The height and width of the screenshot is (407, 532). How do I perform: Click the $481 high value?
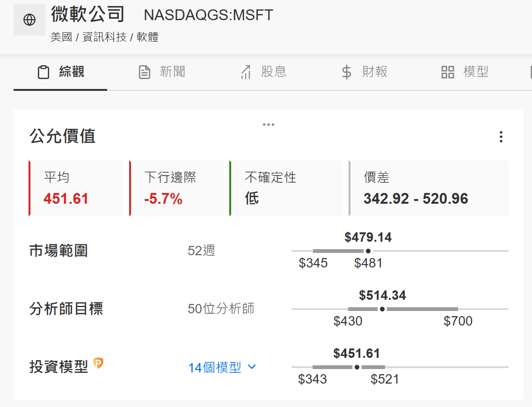(368, 263)
